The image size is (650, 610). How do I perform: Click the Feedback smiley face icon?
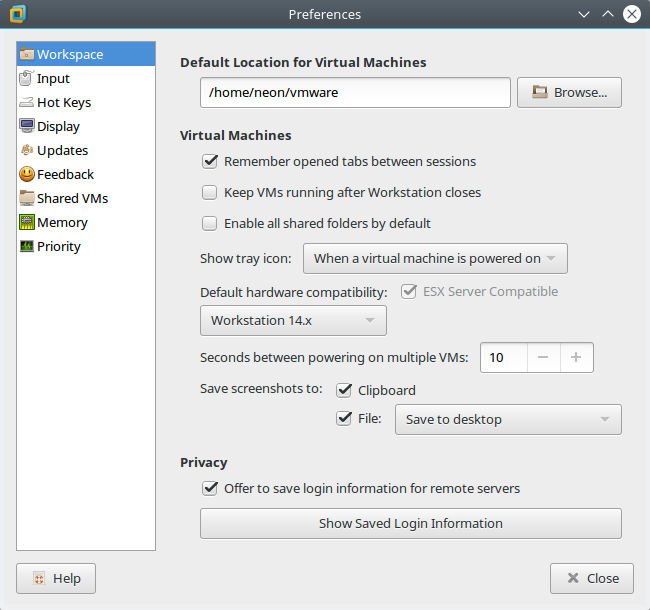point(27,174)
